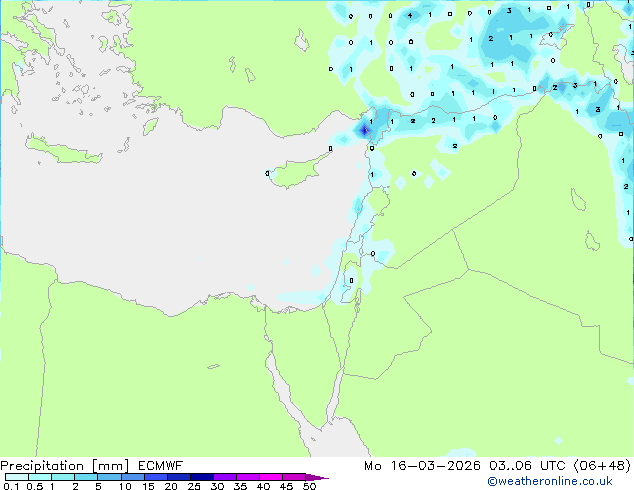634x490 pixels.
Task: Click the legend value '10'
Action: (125, 486)
